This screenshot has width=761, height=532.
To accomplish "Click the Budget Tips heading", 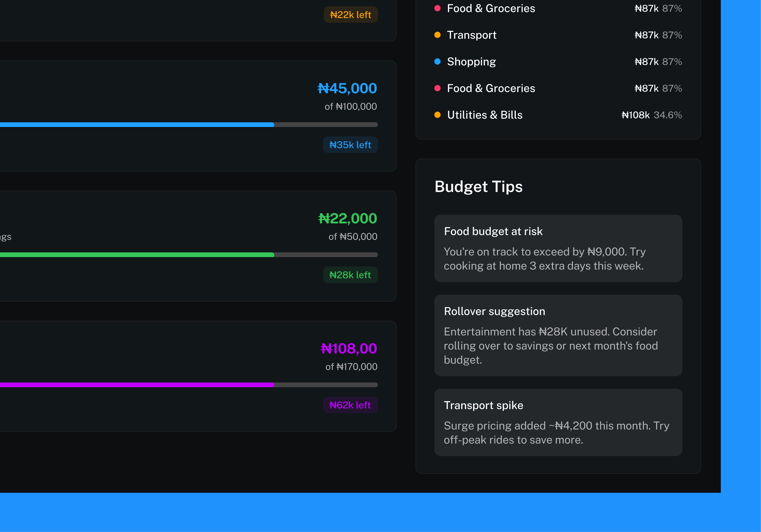I will coord(478,187).
